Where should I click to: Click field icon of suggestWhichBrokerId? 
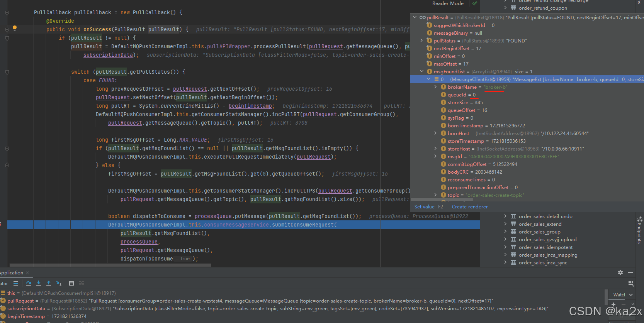(430, 25)
